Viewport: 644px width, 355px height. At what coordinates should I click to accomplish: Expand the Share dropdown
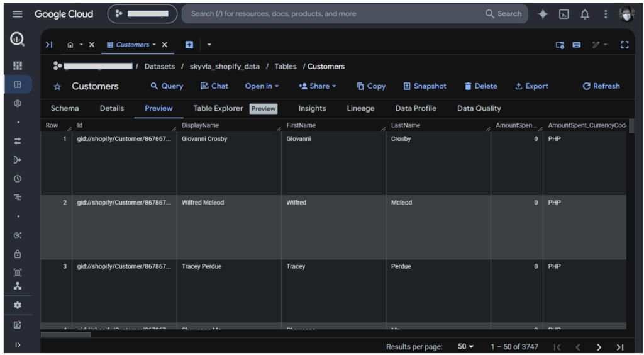click(x=318, y=86)
